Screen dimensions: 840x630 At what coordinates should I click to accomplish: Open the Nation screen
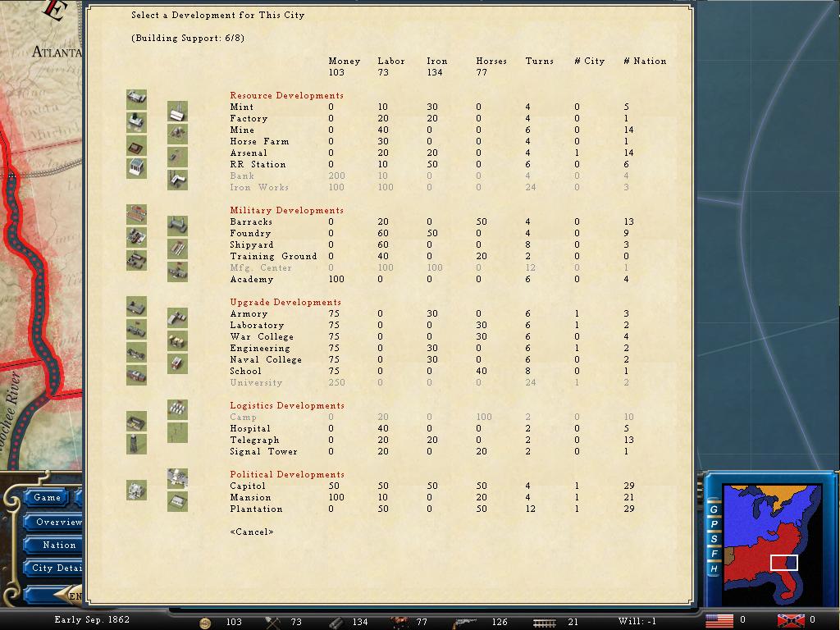[58, 545]
